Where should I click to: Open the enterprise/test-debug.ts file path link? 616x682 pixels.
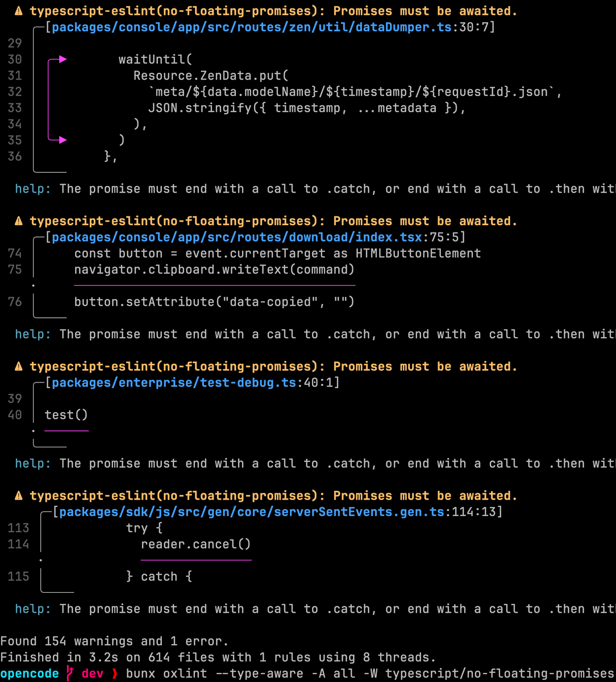point(174,382)
